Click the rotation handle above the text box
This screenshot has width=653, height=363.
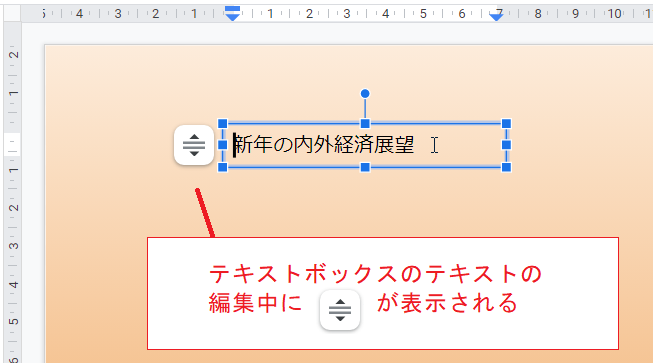tap(365, 93)
